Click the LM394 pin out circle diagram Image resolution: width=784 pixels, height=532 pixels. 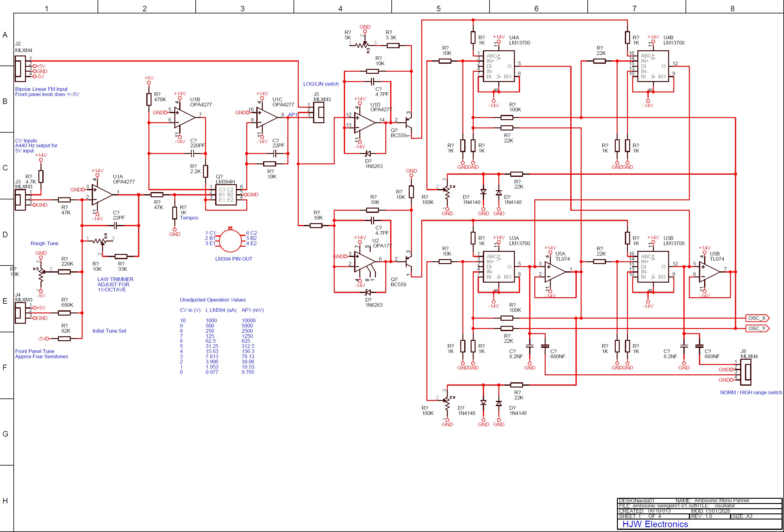click(x=230, y=241)
